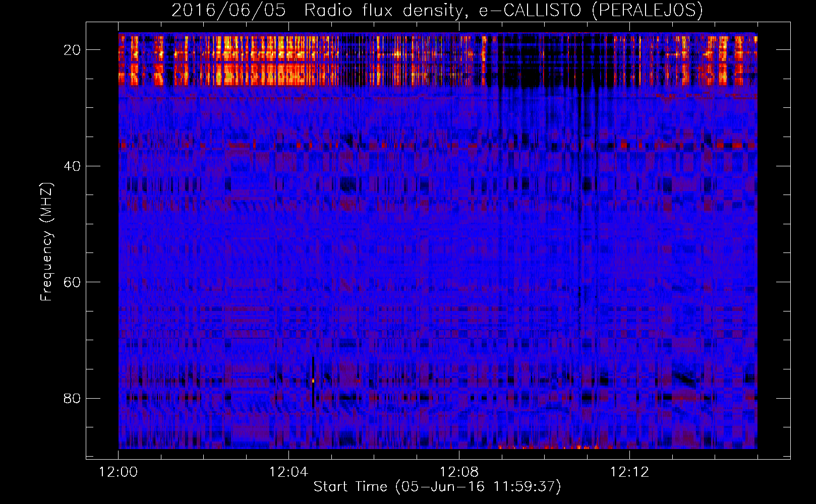Select the 12:00 time tick label

pyautogui.click(x=118, y=472)
